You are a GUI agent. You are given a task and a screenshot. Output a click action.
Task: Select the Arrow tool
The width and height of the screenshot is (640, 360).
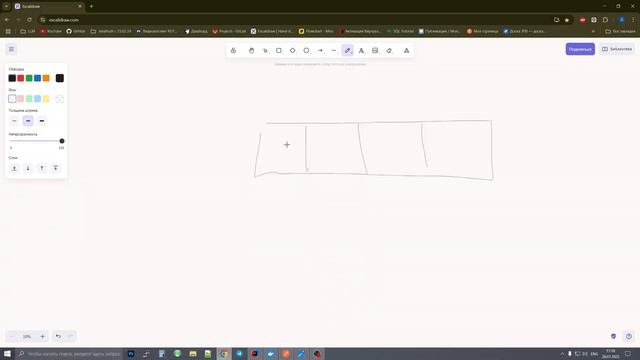(x=320, y=51)
